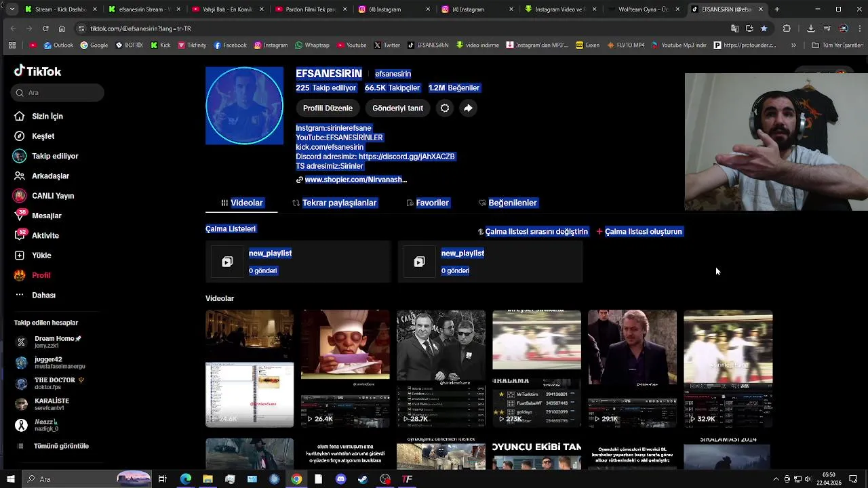
Task: Click the TikTok logo
Action: 38,71
